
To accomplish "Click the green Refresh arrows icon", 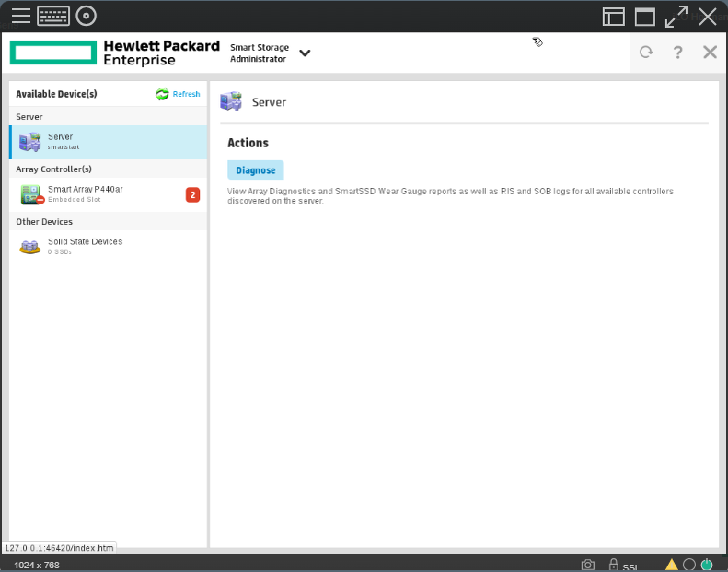I will click(x=162, y=94).
